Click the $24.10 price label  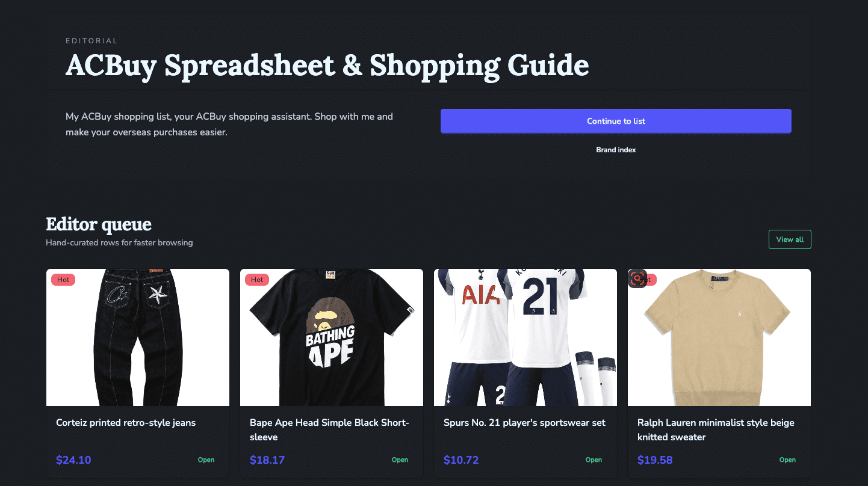coord(73,460)
